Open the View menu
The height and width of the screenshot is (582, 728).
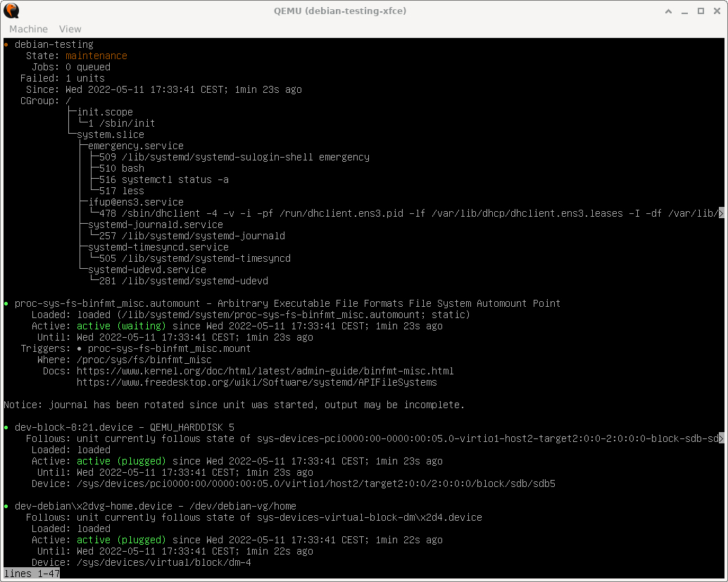[70, 29]
